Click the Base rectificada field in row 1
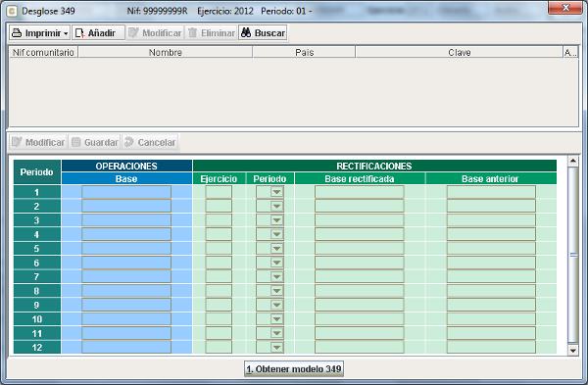Image resolution: width=588 pixels, height=385 pixels. pos(360,192)
